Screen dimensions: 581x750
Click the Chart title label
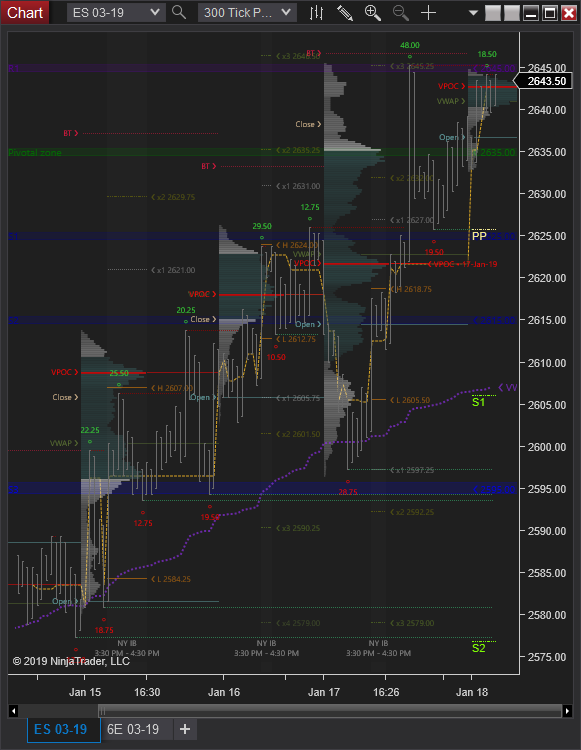pos(24,12)
